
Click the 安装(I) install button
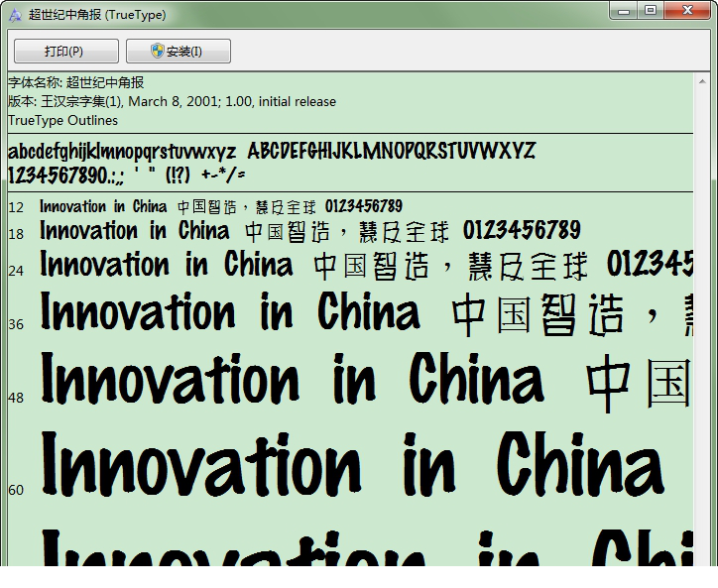pos(179,51)
